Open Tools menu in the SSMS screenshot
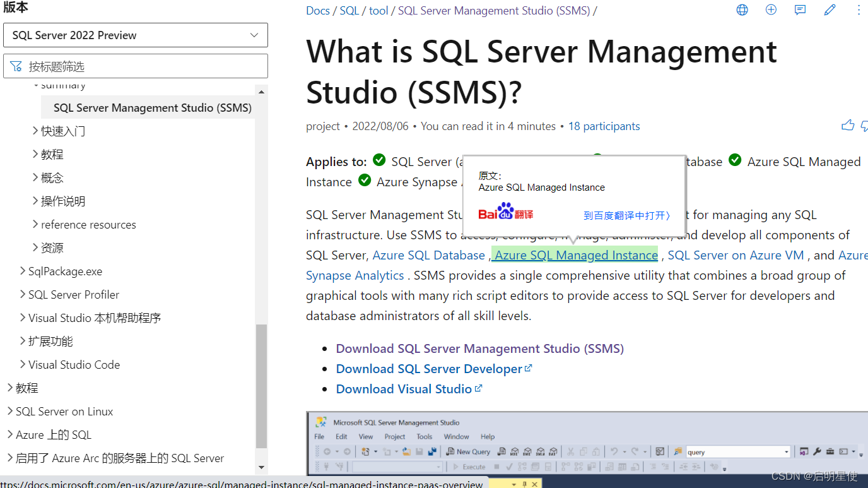This screenshot has width=868, height=488. pos(425,437)
